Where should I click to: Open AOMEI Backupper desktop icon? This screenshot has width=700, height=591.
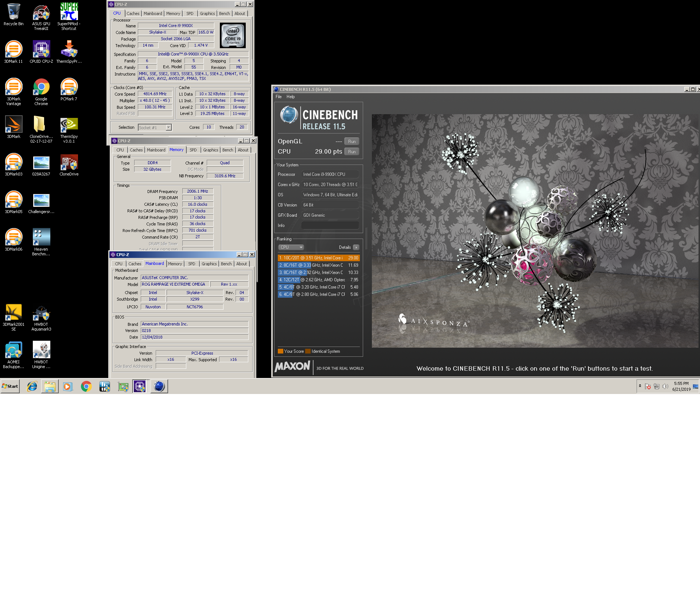pyautogui.click(x=13, y=355)
